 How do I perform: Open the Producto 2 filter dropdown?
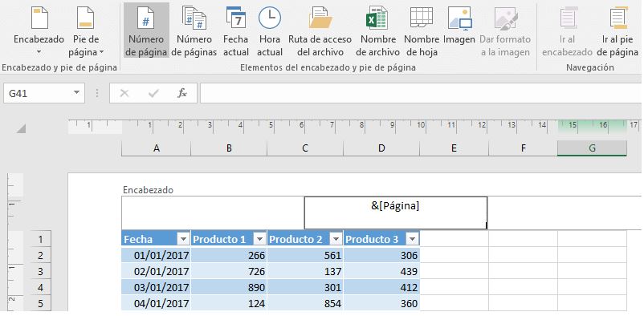tap(336, 239)
